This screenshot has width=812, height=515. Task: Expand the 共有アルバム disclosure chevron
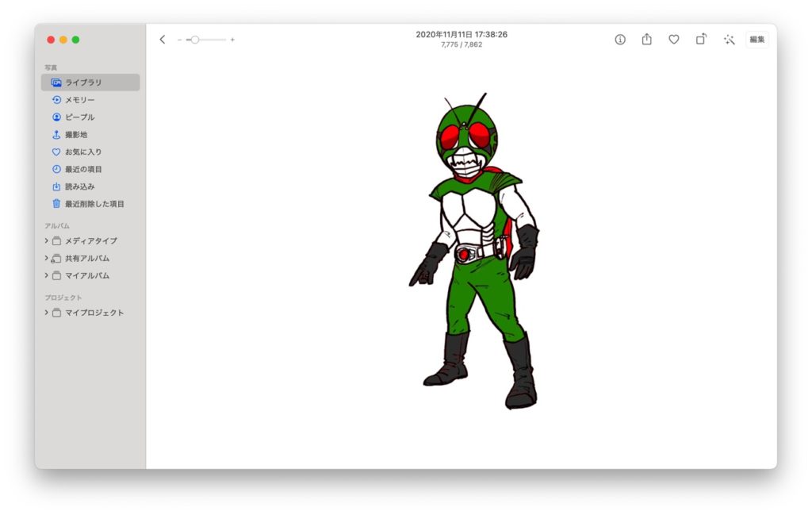(x=46, y=258)
